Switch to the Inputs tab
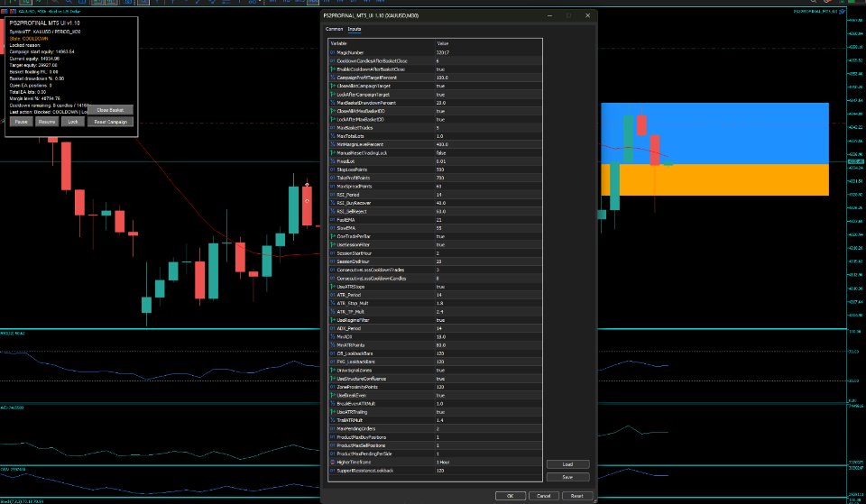The width and height of the screenshot is (866, 504). pos(355,29)
